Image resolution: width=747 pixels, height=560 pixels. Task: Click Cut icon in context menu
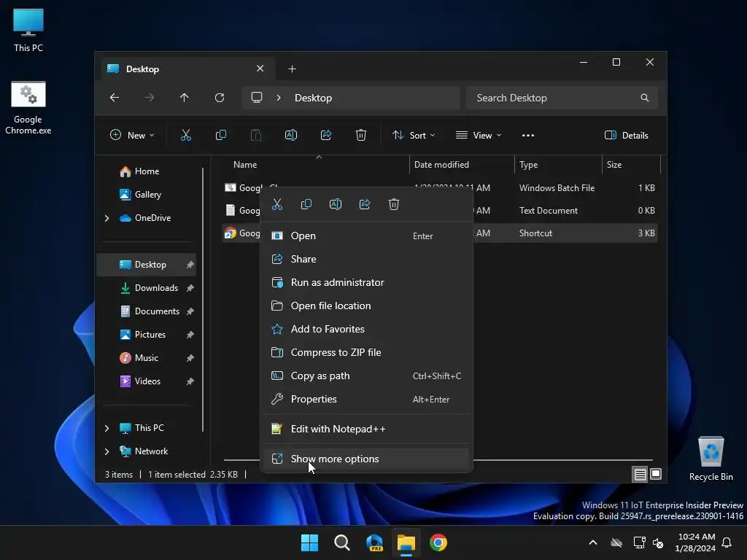[277, 204]
